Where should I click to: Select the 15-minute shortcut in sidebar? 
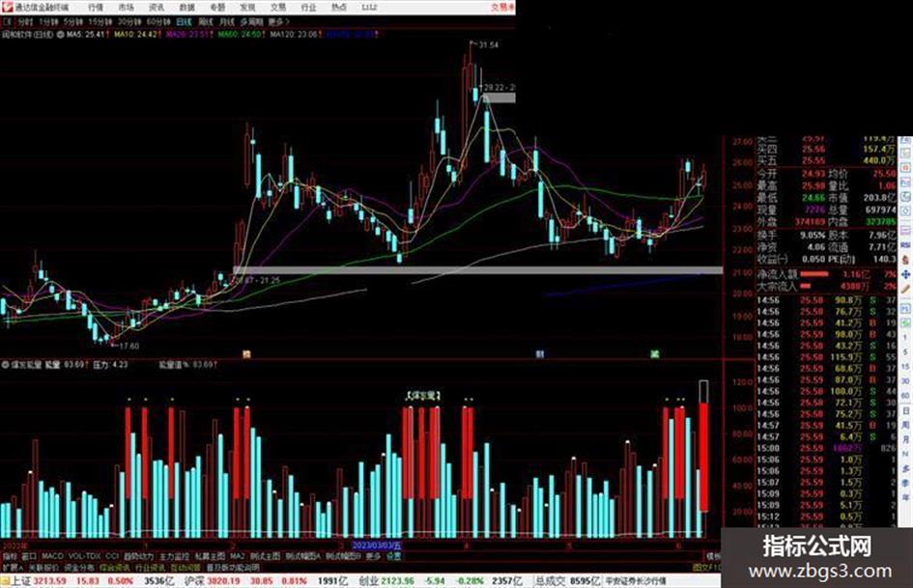point(905,367)
